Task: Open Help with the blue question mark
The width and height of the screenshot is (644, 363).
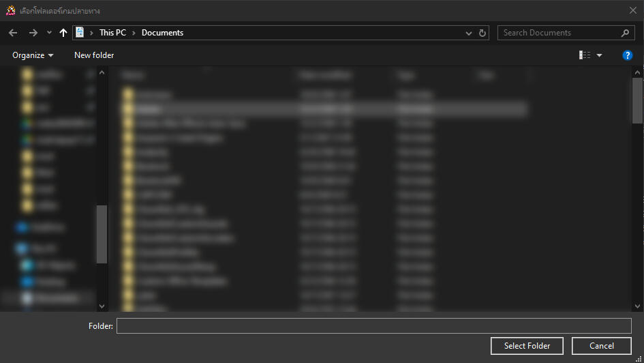Action: 628,55
